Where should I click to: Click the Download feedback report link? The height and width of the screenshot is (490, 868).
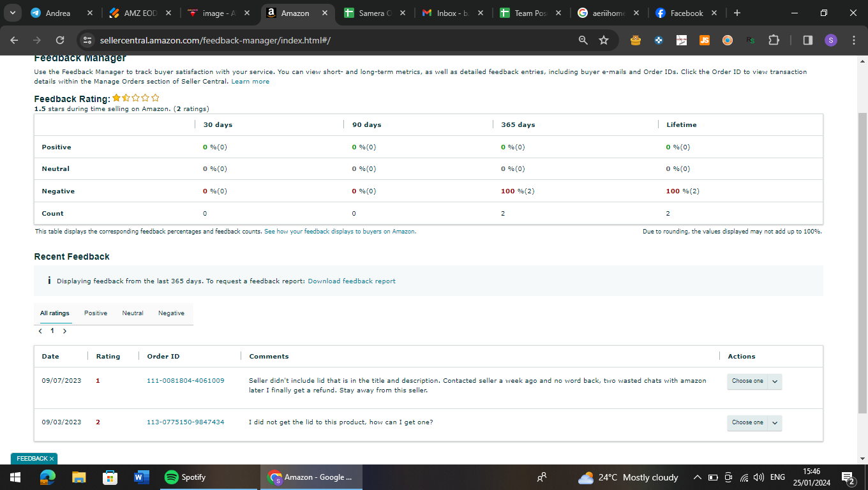coord(352,281)
